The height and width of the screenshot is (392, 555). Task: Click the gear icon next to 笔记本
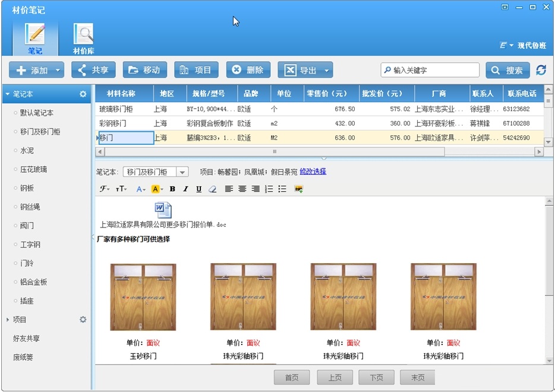[x=83, y=94]
